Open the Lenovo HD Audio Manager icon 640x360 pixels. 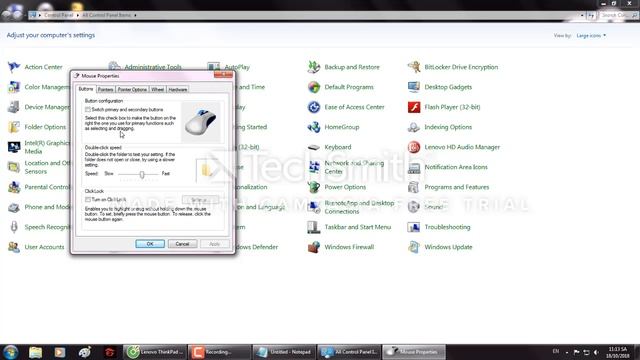[x=414, y=147]
